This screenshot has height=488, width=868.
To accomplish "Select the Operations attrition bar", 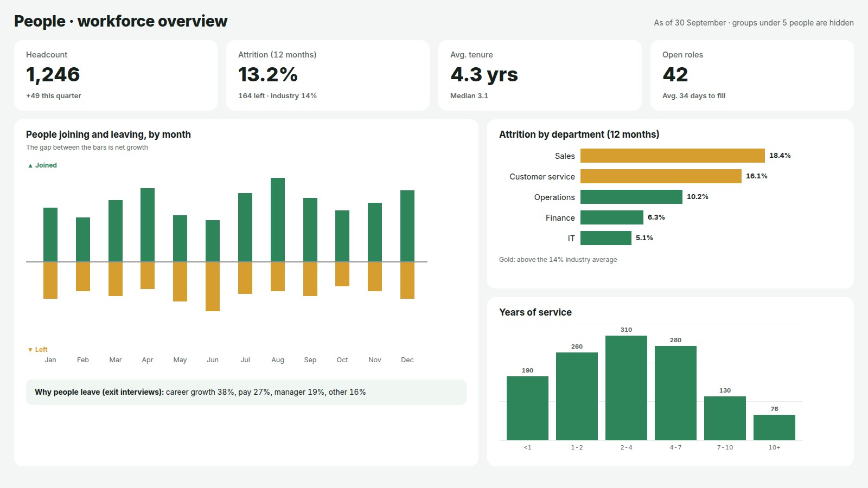I will (631, 197).
